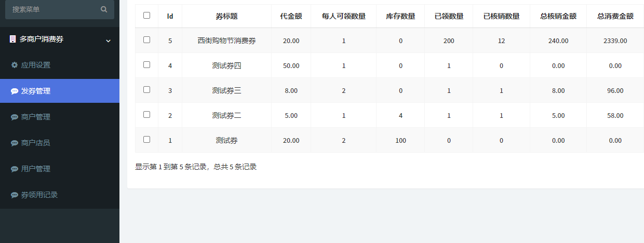
Task: Open the 券领用记录 menu item
Action: tap(39, 195)
